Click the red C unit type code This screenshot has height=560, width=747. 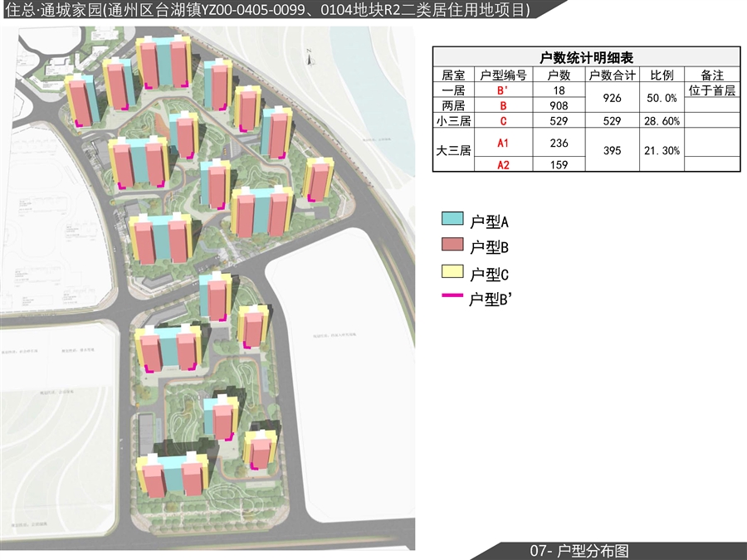[x=503, y=121]
